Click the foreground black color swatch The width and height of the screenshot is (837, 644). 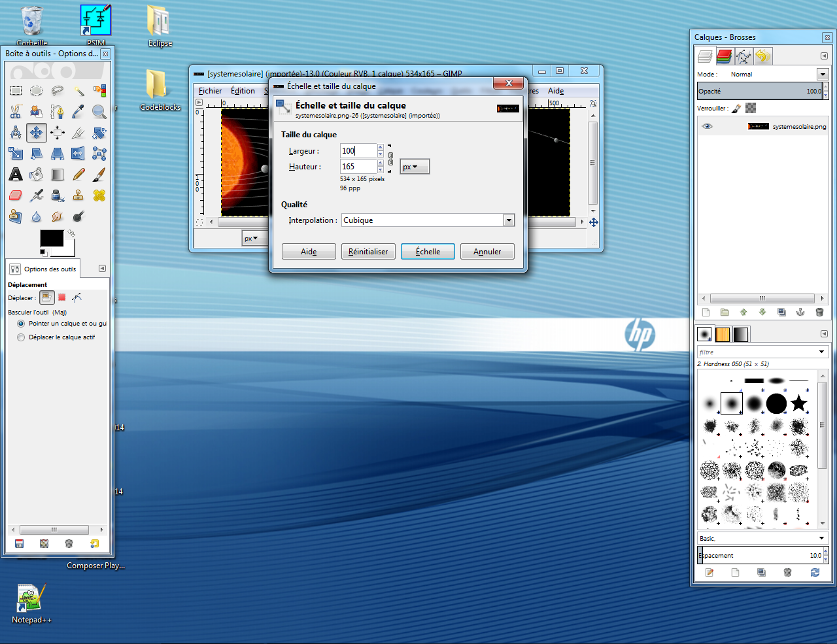[52, 238]
